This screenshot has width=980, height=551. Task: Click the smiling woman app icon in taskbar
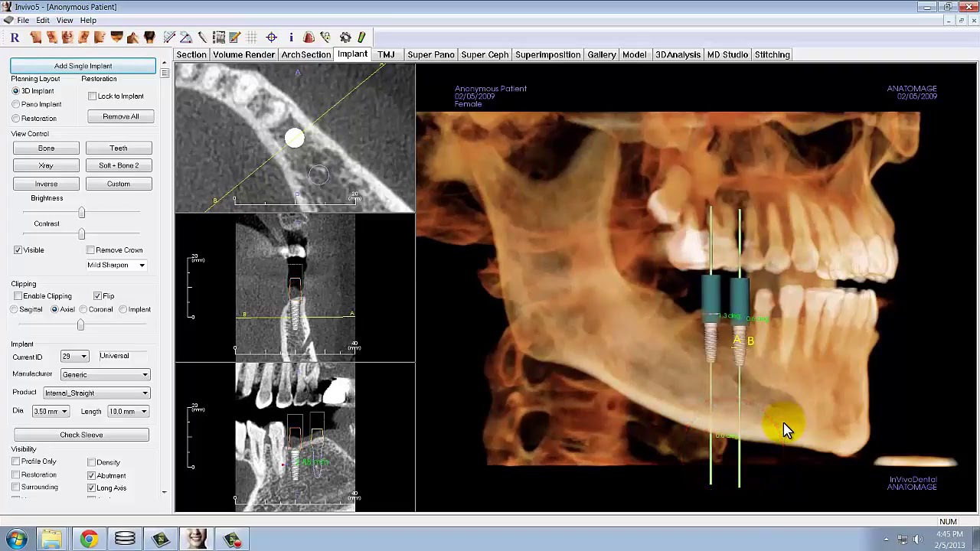[x=197, y=540]
